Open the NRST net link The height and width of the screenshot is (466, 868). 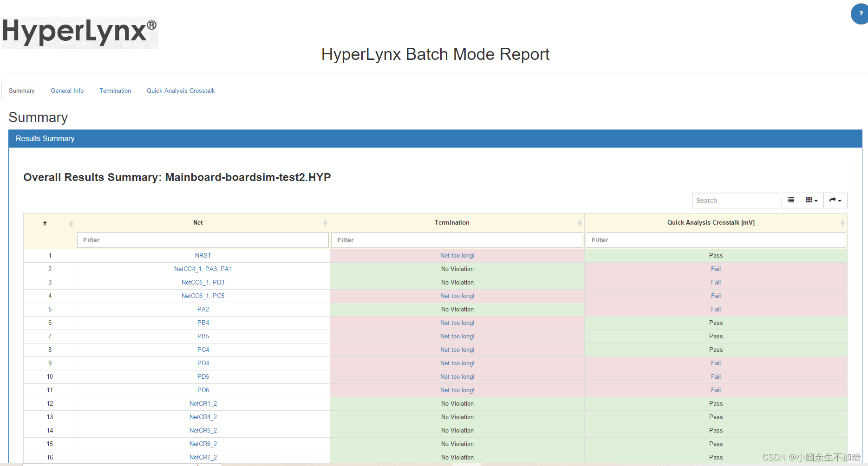pos(203,255)
